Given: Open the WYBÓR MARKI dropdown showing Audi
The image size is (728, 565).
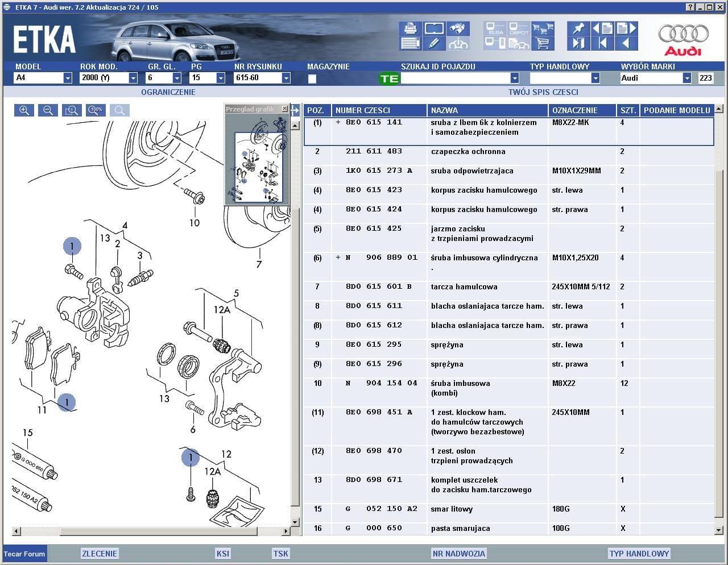Looking at the screenshot, I should point(687,78).
